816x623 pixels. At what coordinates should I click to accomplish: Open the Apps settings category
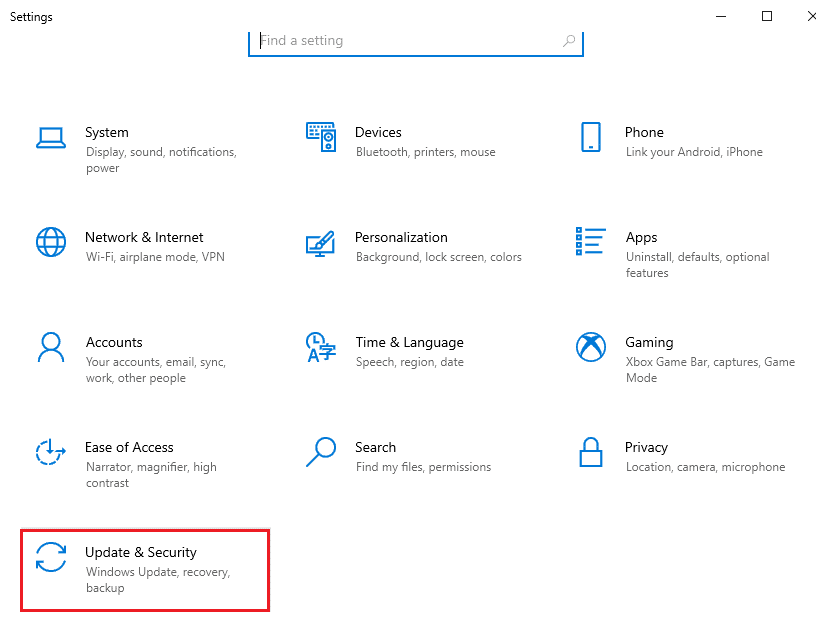coord(641,237)
